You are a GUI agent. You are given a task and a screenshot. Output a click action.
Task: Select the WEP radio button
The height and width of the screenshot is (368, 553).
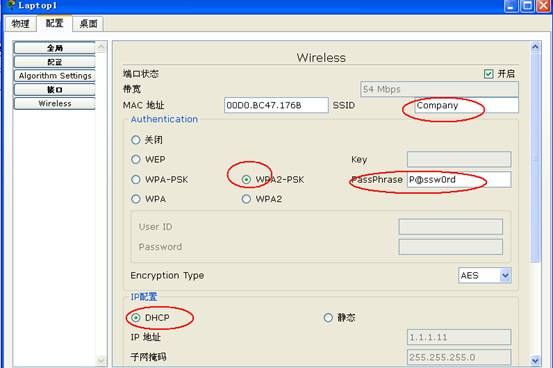pyautogui.click(x=136, y=159)
